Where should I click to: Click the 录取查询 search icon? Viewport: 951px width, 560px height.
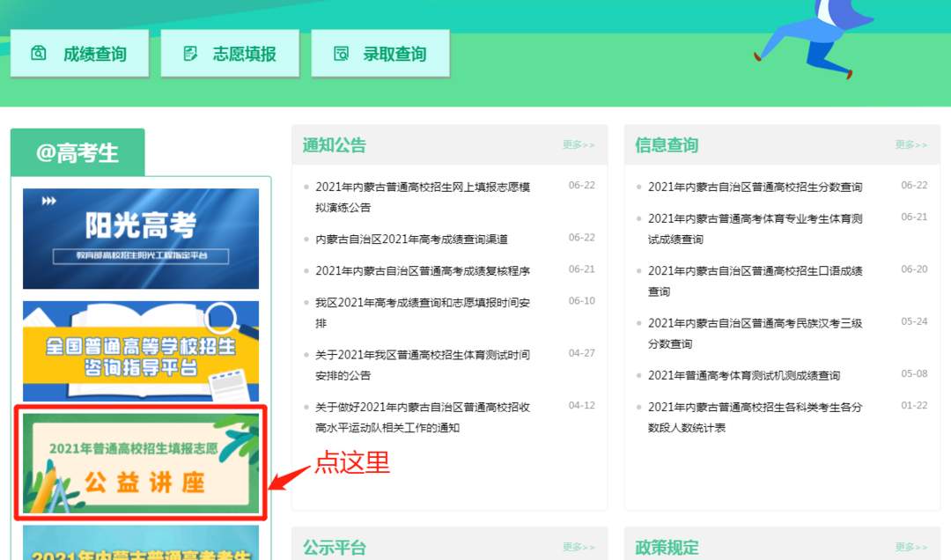[341, 54]
